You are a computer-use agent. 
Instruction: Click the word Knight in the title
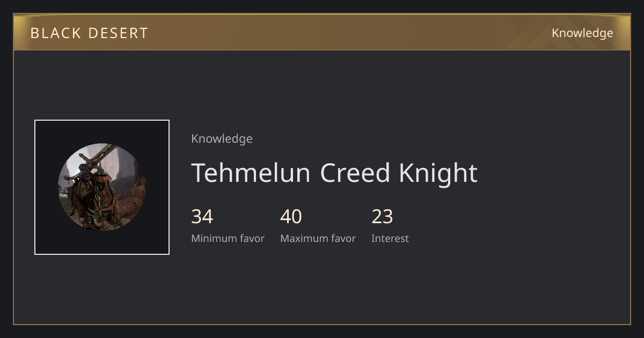pos(438,173)
